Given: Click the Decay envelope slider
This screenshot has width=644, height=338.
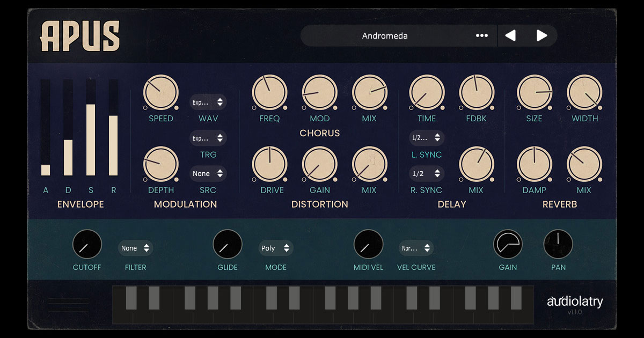Looking at the screenshot, I should [68, 128].
